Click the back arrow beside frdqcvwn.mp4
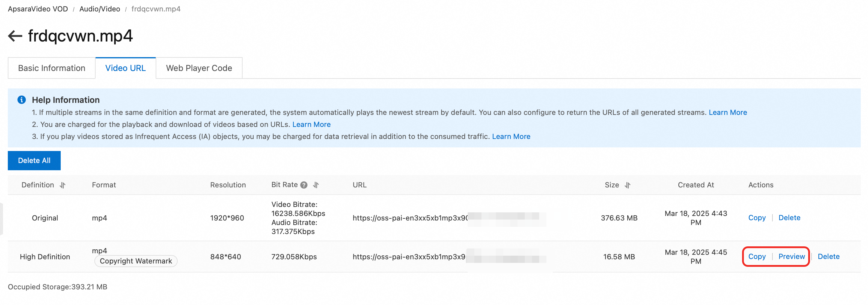Screen dimensions: 868x305 (15, 36)
